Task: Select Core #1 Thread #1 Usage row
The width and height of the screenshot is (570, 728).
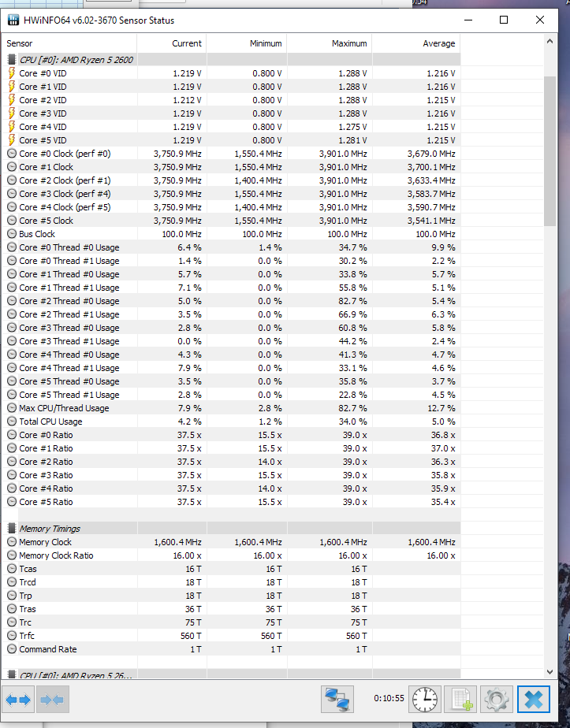Action: [231, 288]
